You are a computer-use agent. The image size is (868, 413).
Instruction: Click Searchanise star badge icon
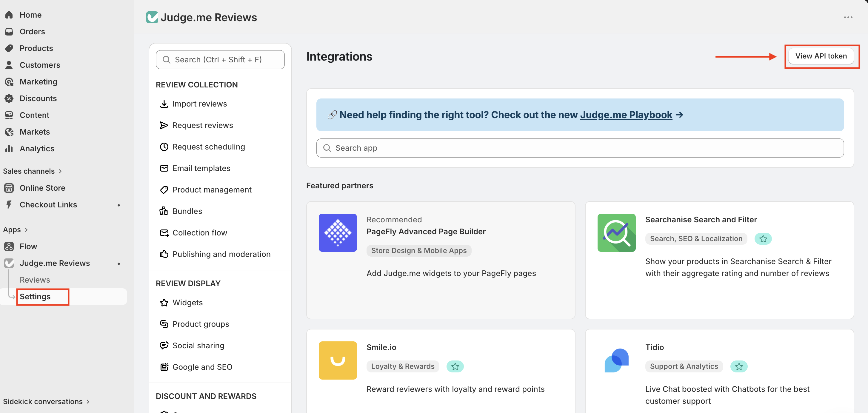coord(763,239)
